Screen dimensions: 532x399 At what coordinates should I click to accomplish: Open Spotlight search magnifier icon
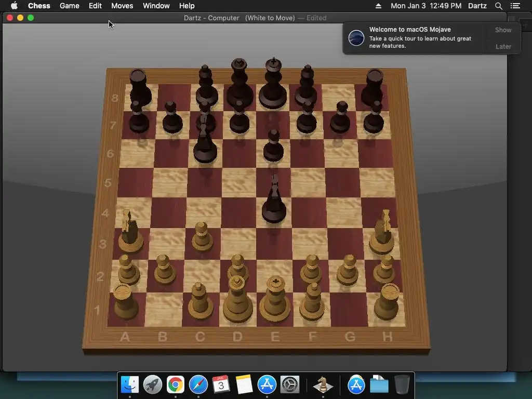click(498, 6)
